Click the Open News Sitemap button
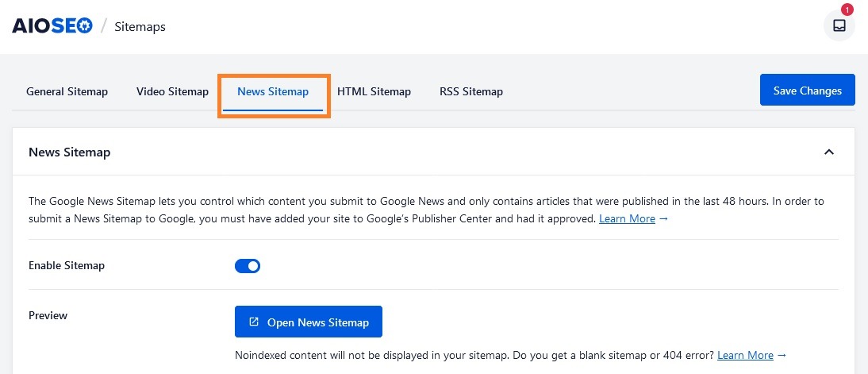868x374 pixels. [309, 322]
